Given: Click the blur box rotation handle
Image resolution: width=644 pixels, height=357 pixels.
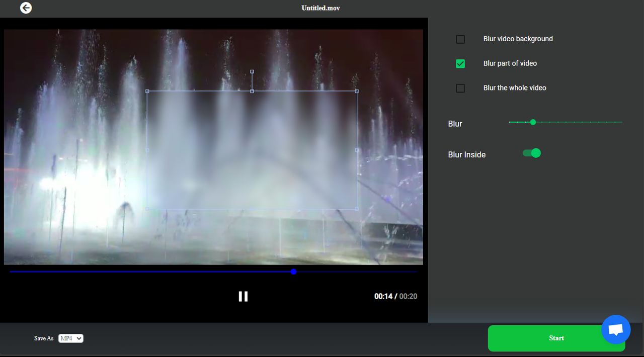Looking at the screenshot, I should pyautogui.click(x=252, y=71).
